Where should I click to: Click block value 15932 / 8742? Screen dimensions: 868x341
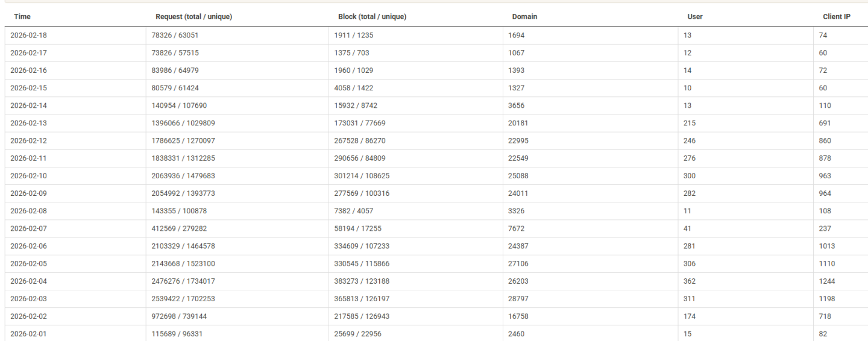356,105
